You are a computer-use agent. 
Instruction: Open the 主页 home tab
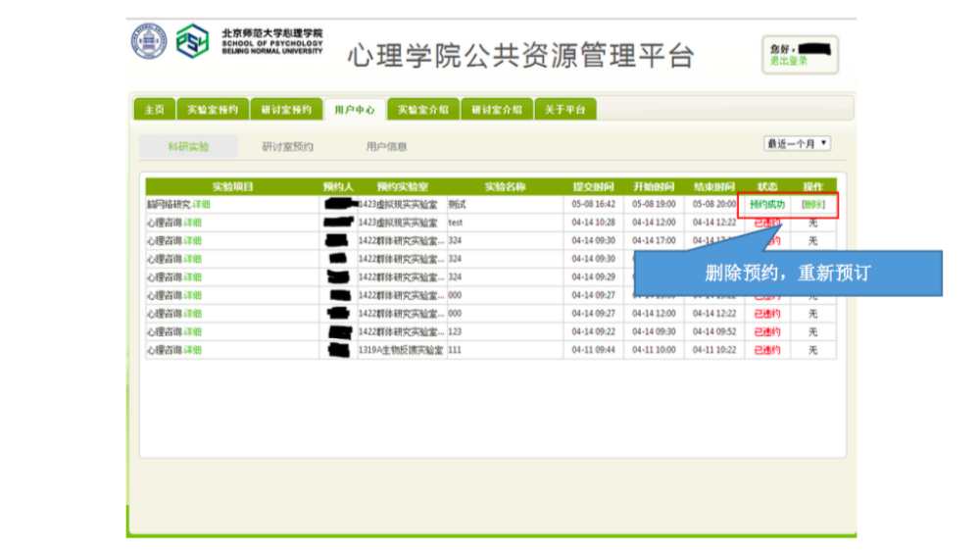(x=154, y=110)
